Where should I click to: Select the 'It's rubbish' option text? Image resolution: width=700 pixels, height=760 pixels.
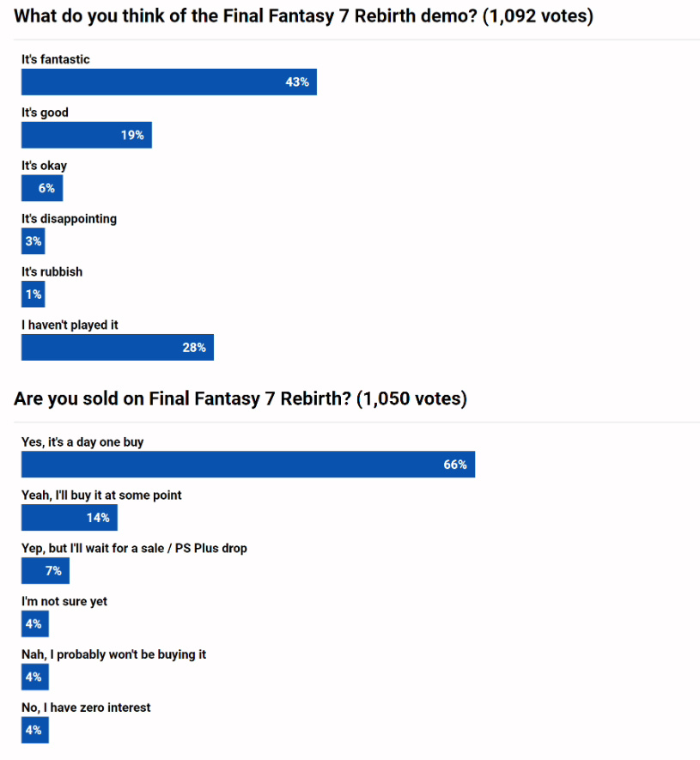(52, 272)
